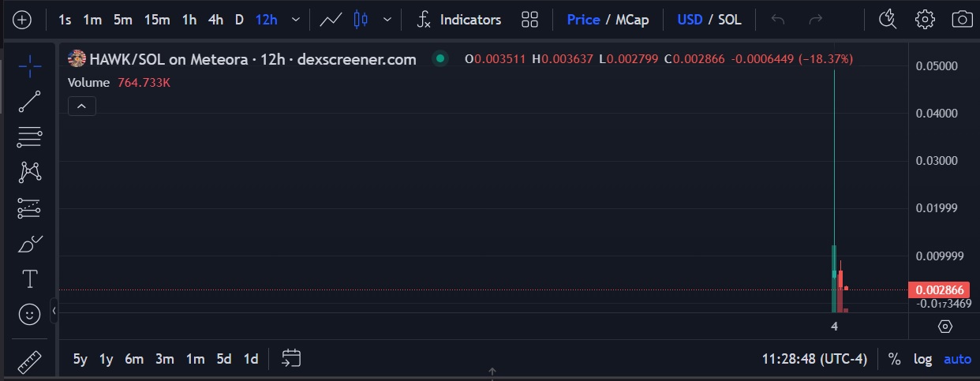The width and height of the screenshot is (980, 381).
Task: Click the add symbol plus icon
Action: point(23,20)
